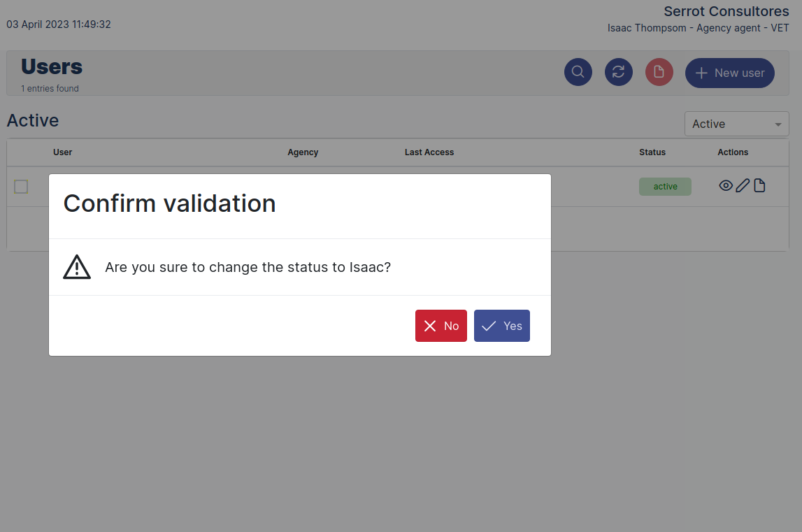This screenshot has width=802, height=532.
Task: Sort the table by Last Access column
Action: tap(429, 152)
